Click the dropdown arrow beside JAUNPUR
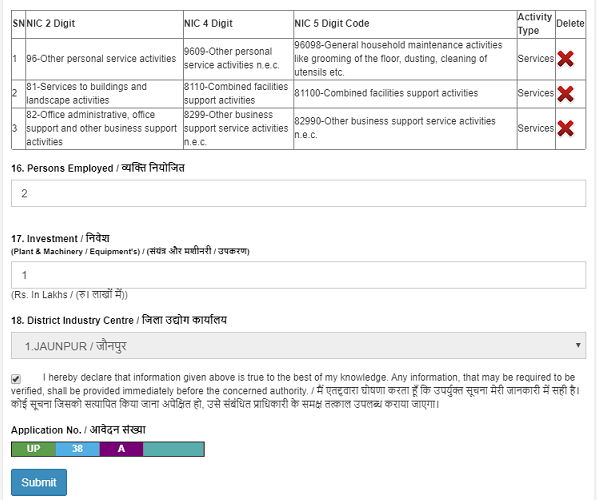Image resolution: width=597 pixels, height=500 pixels. 578,345
